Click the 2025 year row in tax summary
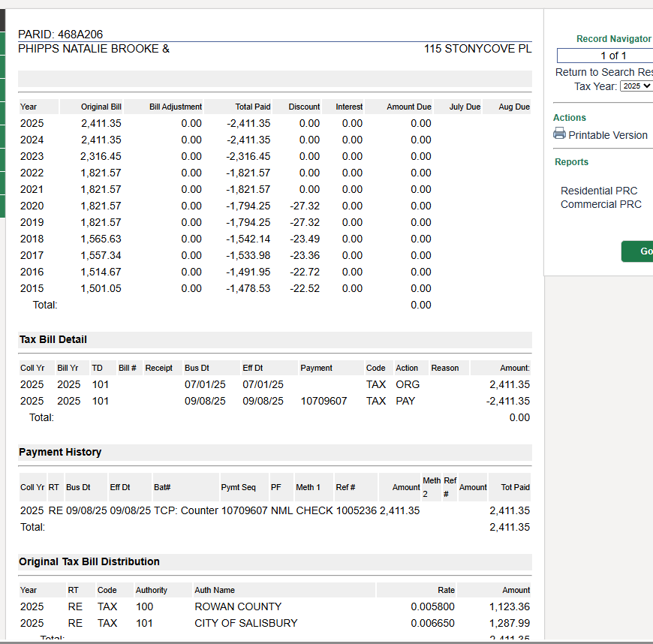Image resolution: width=653 pixels, height=644 pixels. (32, 123)
